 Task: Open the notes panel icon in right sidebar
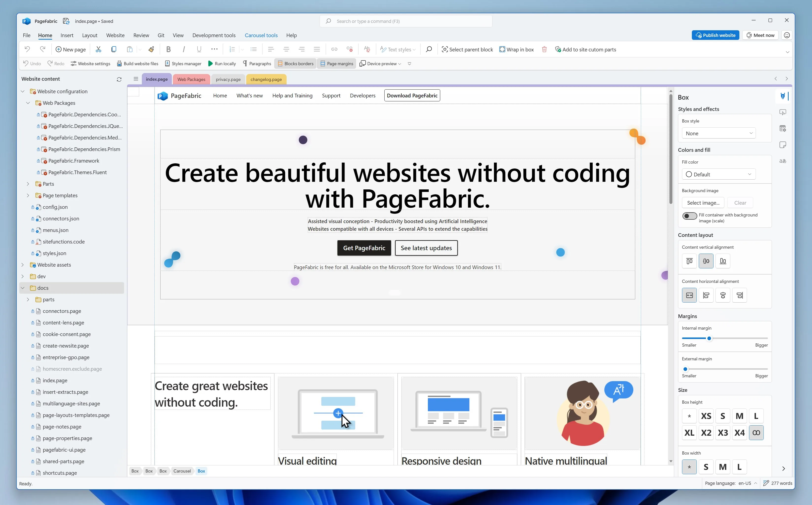[x=783, y=145]
